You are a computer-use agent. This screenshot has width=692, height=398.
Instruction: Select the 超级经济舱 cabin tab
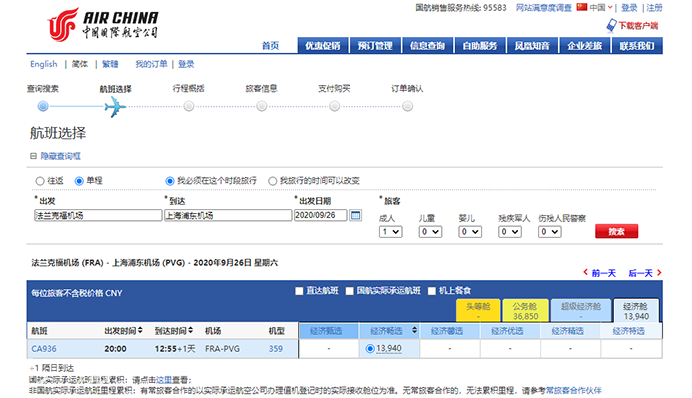click(581, 310)
